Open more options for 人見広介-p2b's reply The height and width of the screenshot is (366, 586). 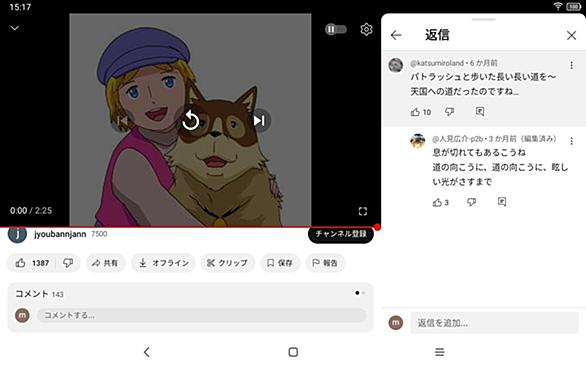571,141
